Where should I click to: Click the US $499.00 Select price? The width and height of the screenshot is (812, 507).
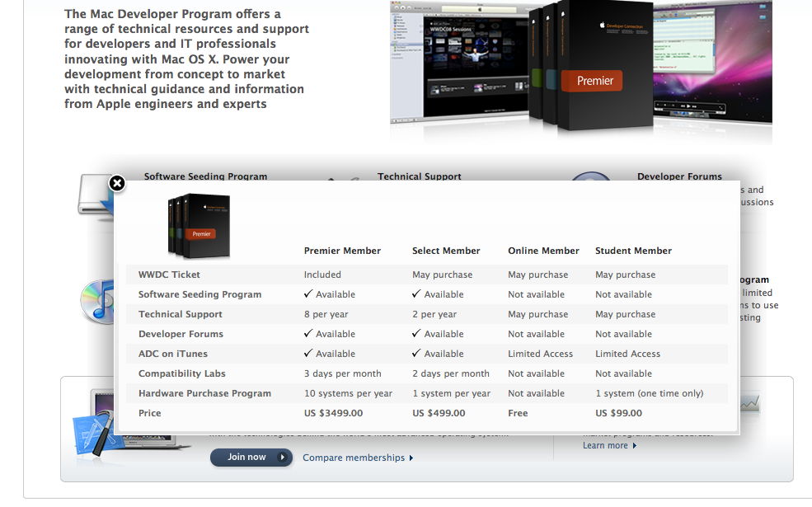click(439, 413)
